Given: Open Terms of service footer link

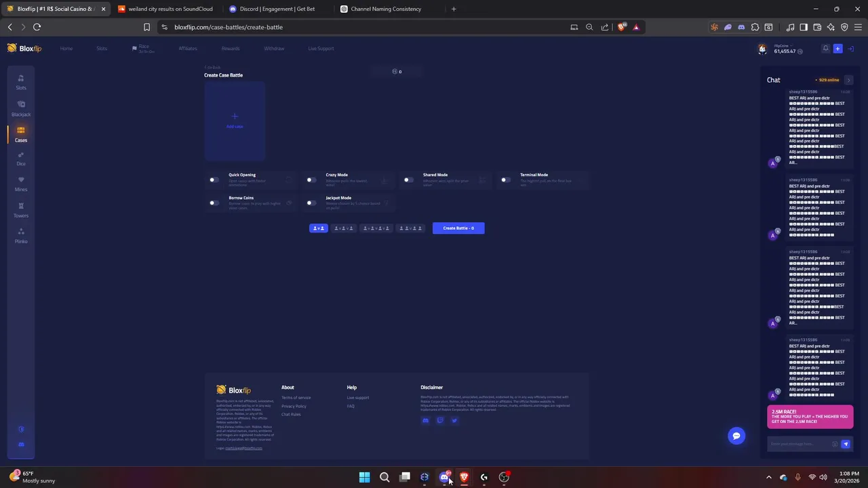Looking at the screenshot, I should click(x=296, y=398).
